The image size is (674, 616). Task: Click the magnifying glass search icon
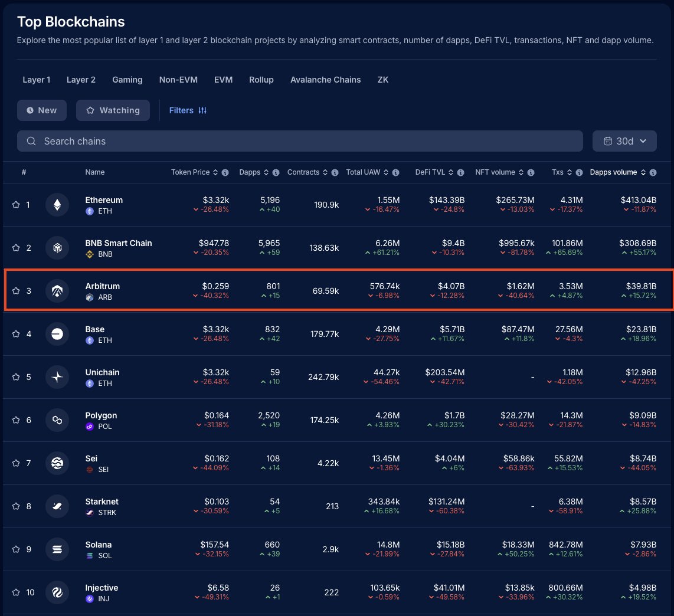tap(31, 141)
